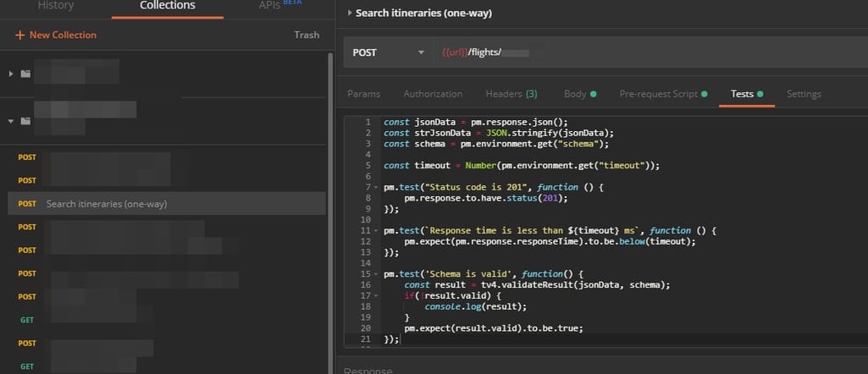The image size is (868, 374).
Task: Fold the code block at line 11
Action: coord(377,231)
